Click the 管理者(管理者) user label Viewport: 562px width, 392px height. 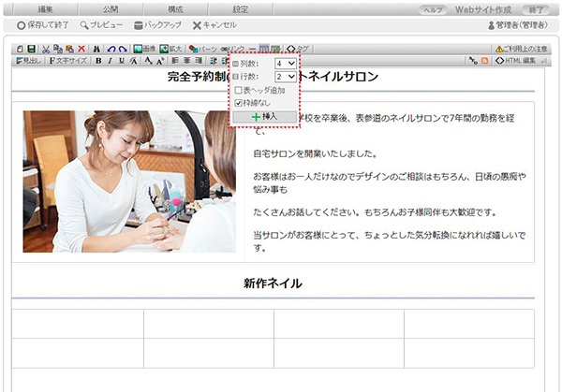click(x=518, y=25)
